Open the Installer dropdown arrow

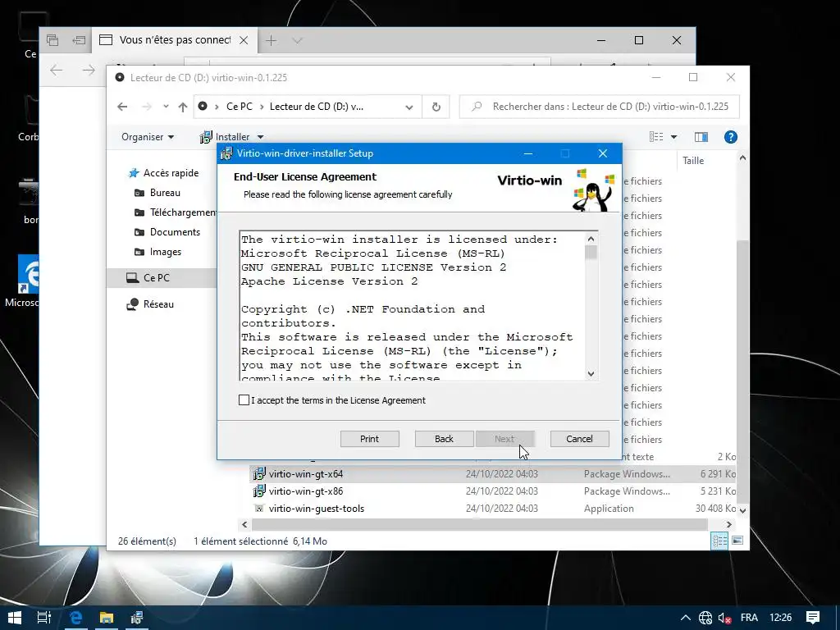coord(260,137)
